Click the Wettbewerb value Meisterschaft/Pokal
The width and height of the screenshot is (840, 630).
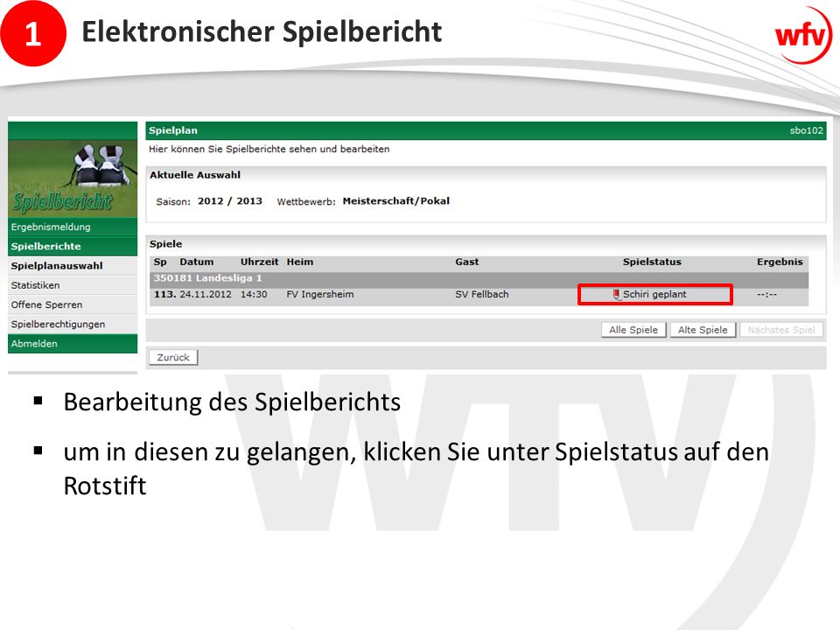tap(395, 201)
